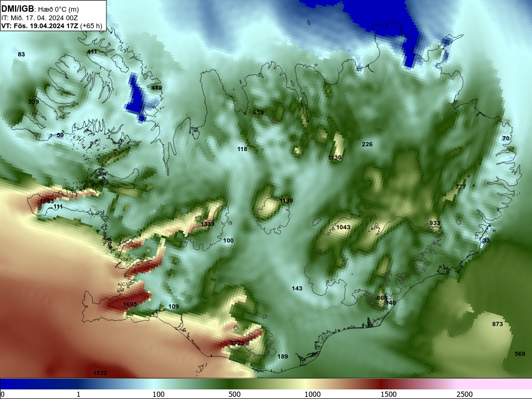The height and width of the screenshot is (399, 532).
Task: Click the forecast offset '(+65 h)'
Action: click(x=91, y=26)
